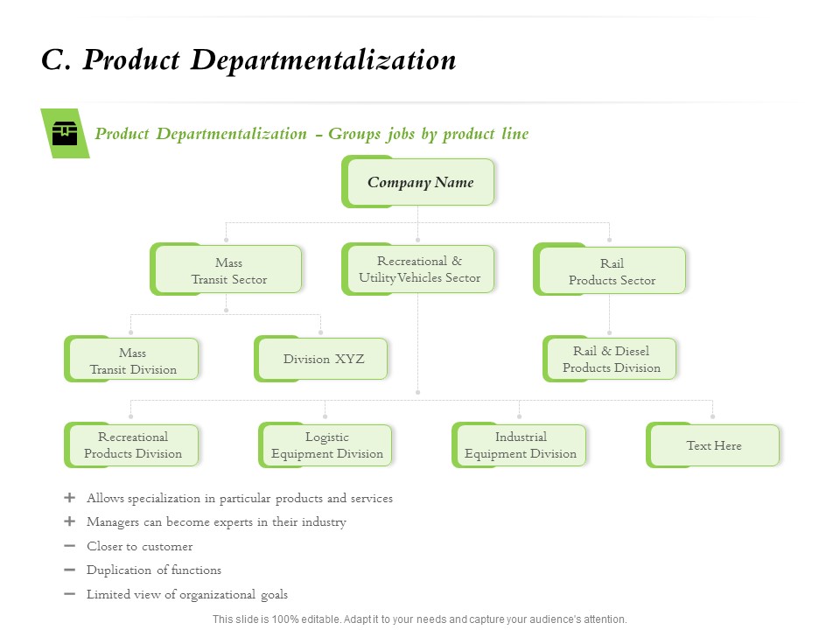Click the Text Here placeholder box
Screen dimensions: 840x630
(713, 445)
